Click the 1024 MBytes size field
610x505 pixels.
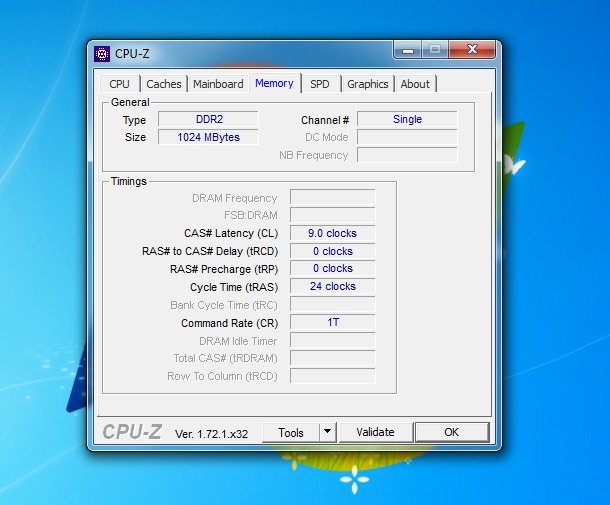point(209,137)
